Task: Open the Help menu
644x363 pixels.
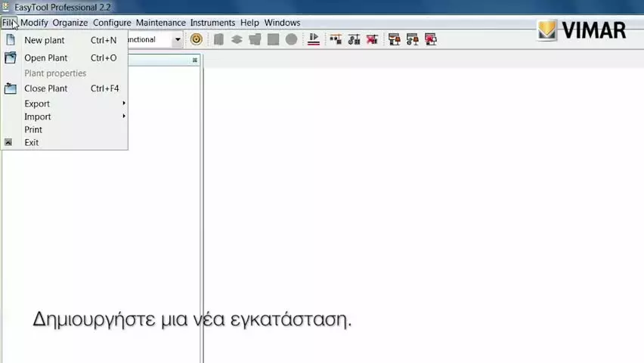Action: coord(249,23)
